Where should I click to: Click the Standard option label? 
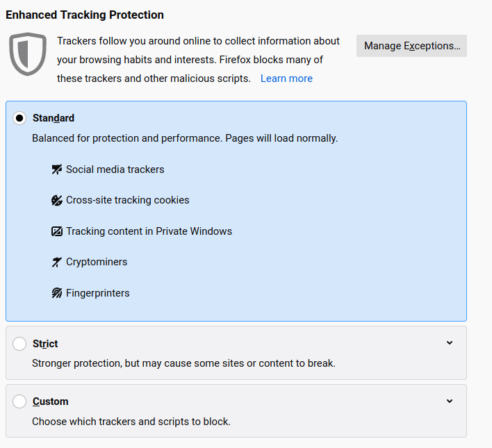click(54, 118)
